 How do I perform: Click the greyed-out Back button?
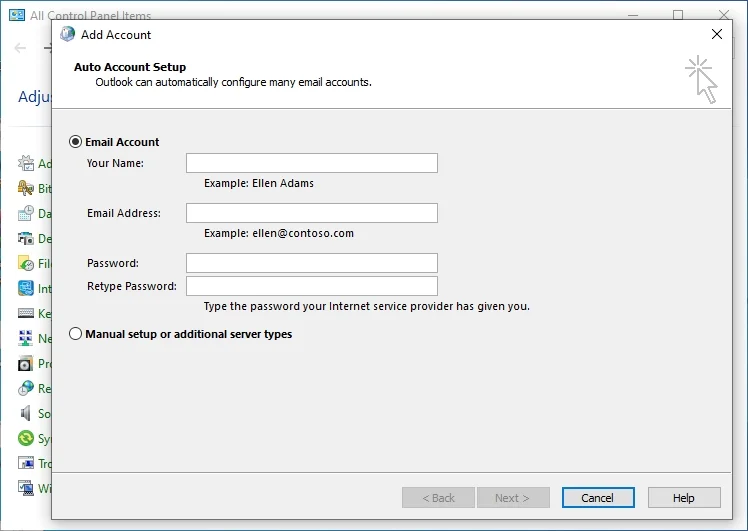click(x=438, y=498)
